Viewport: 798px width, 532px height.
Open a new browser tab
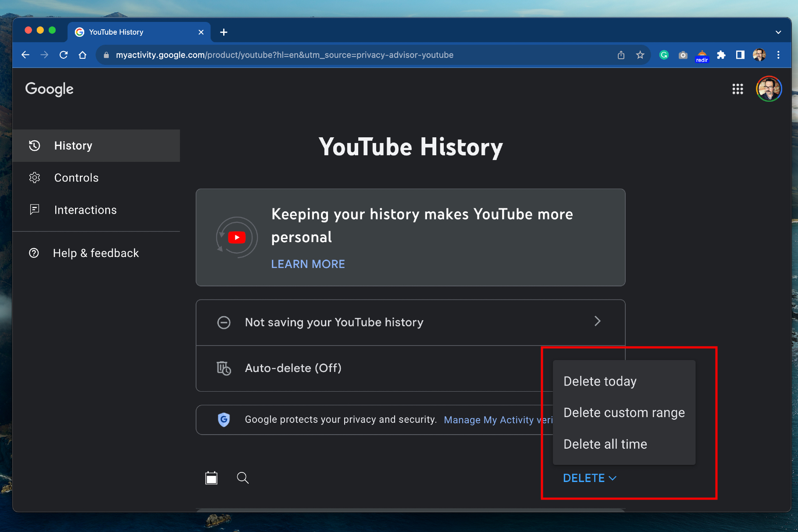pos(224,32)
